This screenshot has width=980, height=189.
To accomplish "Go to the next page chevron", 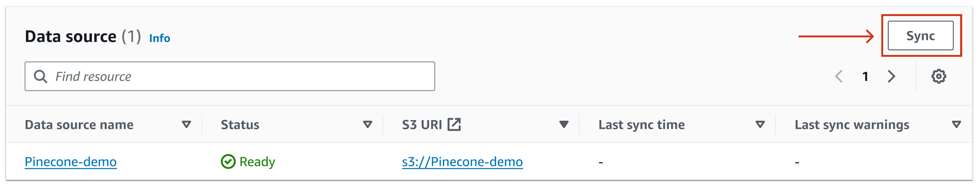I will click(891, 76).
